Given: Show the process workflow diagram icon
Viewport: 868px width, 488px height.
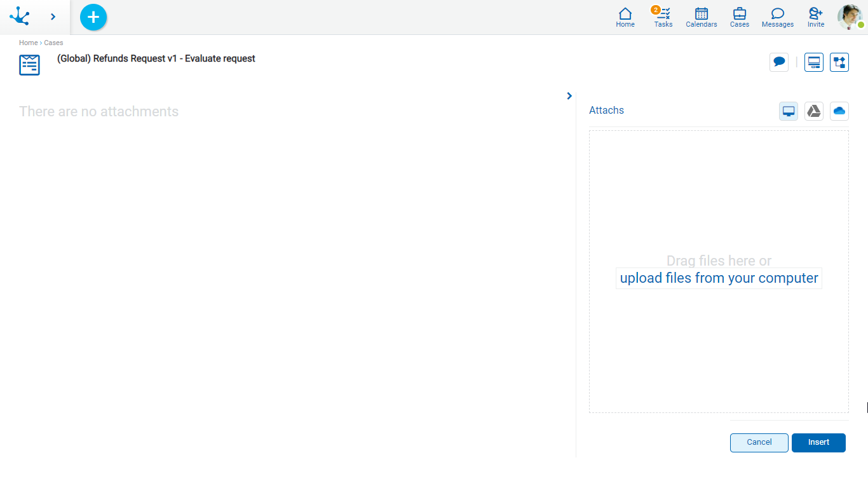Looking at the screenshot, I should click(839, 62).
